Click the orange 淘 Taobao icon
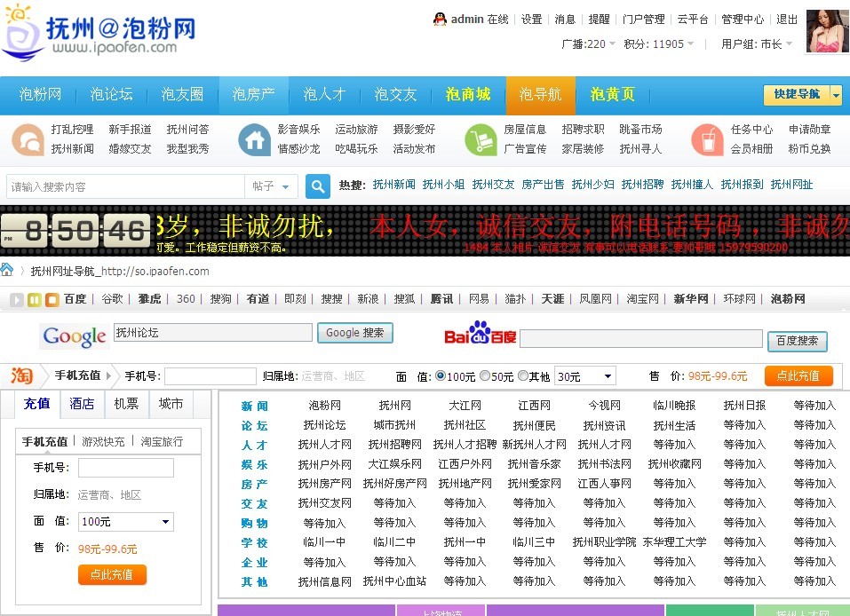Image resolution: width=850 pixels, height=616 pixels. [x=21, y=375]
